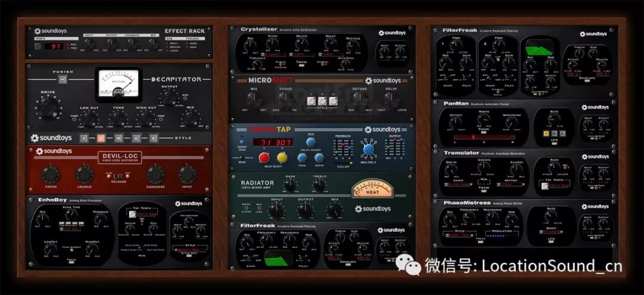Select Decapitator style T
The image size is (644, 295).
coord(84,138)
